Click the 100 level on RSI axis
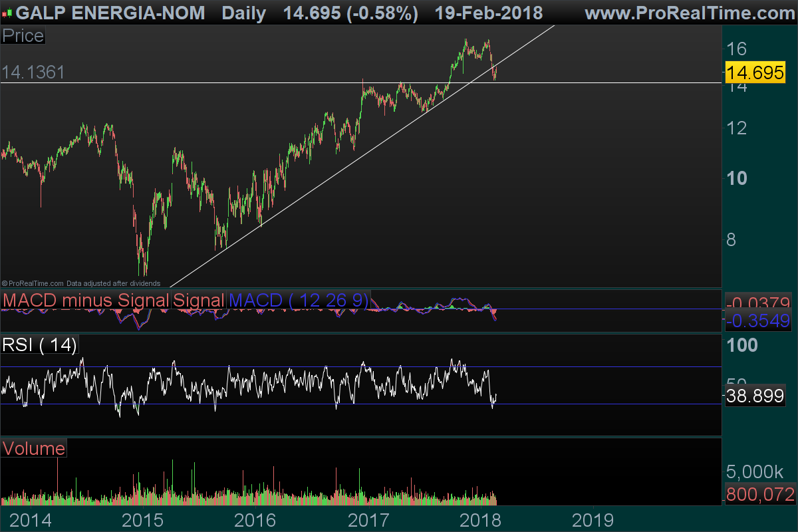The image size is (798, 532). tap(741, 344)
